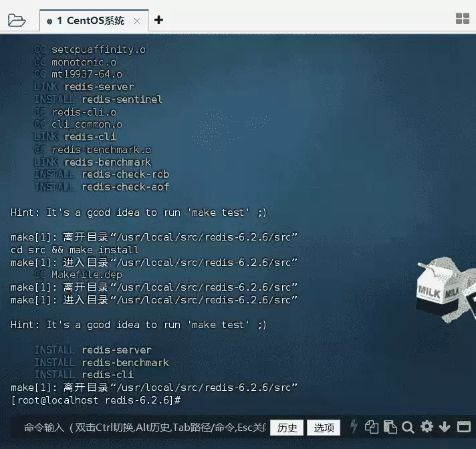Click the CC redis-cli.o line
This screenshot has width=476, height=449.
click(x=76, y=112)
